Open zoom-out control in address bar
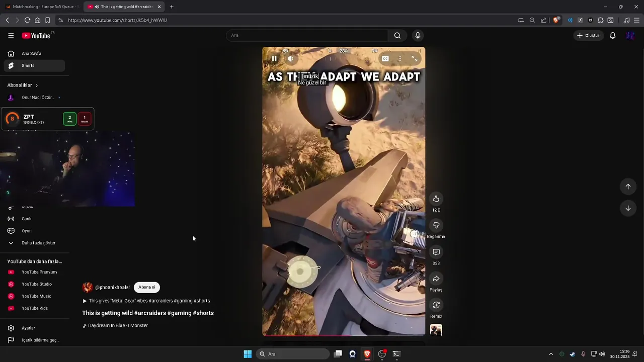 (532, 20)
